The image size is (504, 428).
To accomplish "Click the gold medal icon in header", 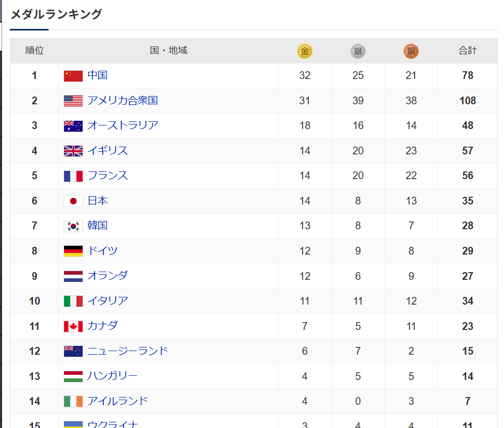I will tap(305, 51).
